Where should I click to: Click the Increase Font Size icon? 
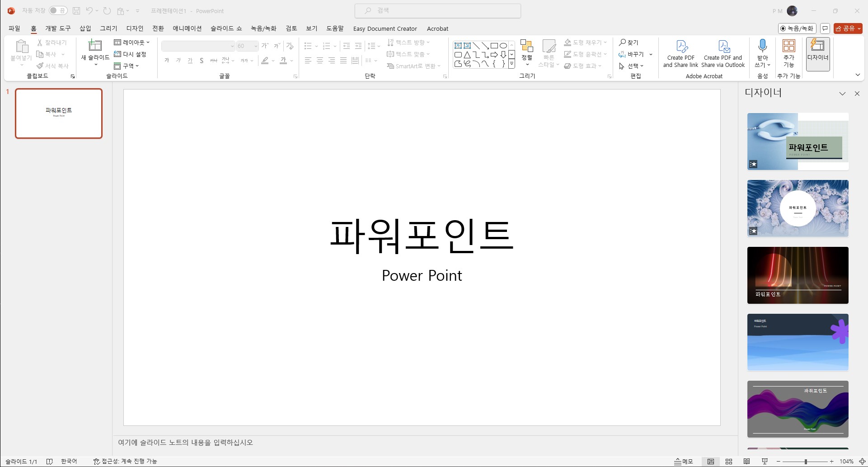(265, 46)
